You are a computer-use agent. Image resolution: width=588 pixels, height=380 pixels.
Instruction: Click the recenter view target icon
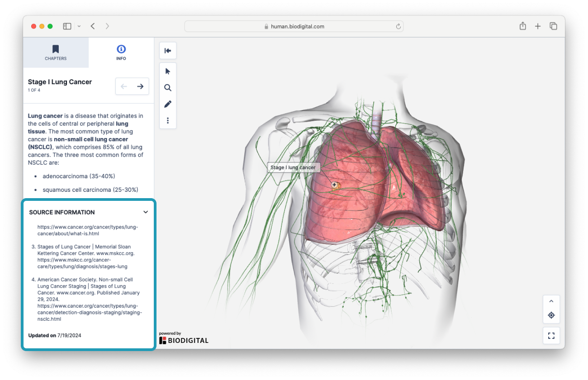pyautogui.click(x=551, y=315)
